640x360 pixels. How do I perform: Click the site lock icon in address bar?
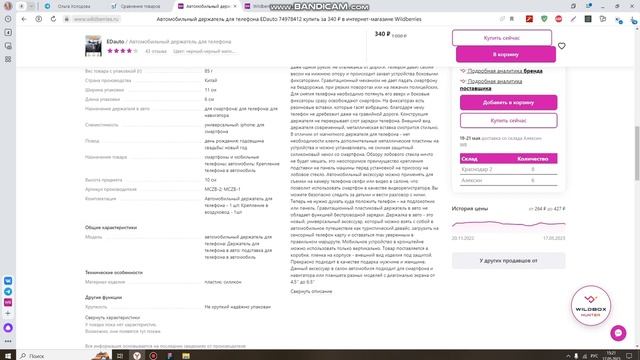point(67,19)
